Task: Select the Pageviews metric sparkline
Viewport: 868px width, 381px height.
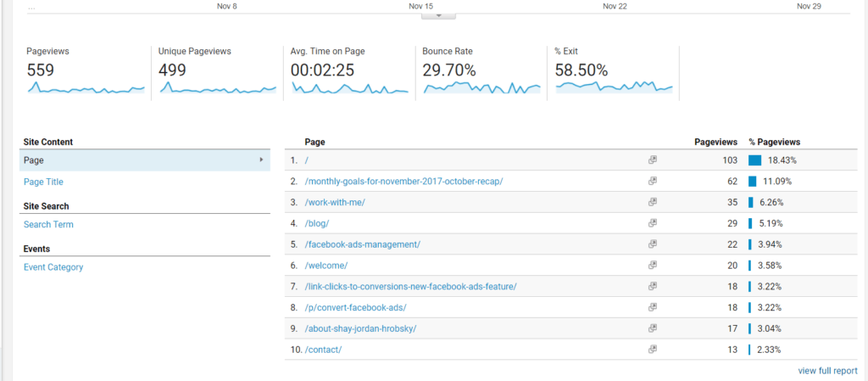Action: [x=85, y=88]
